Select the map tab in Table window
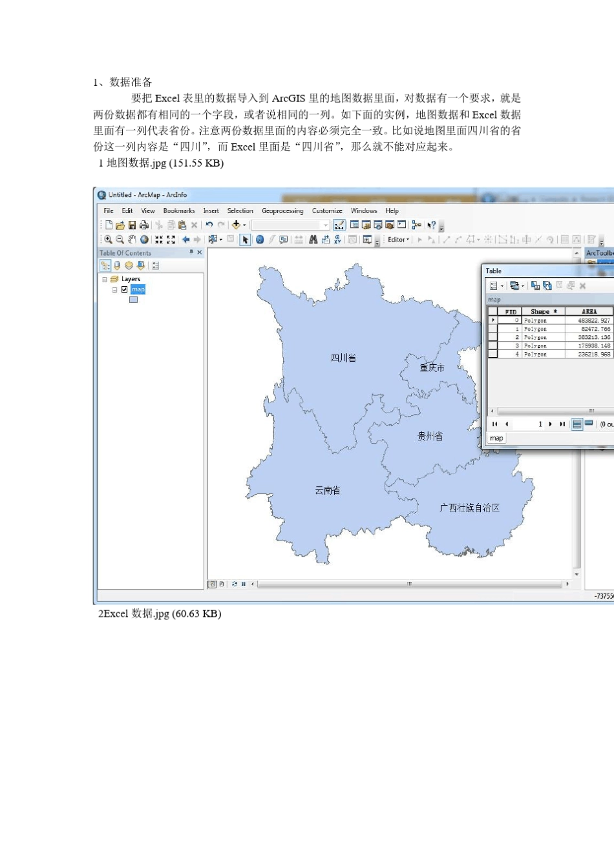Image resolution: width=614 pixels, height=868 pixels. coord(496,438)
